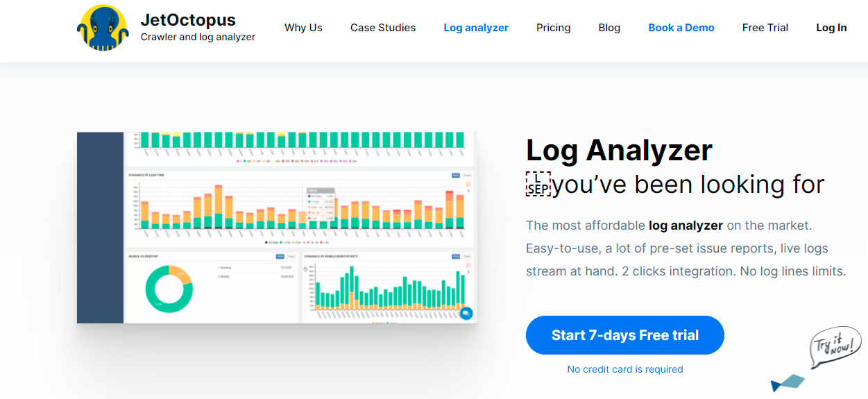The width and height of the screenshot is (868, 399).
Task: Click the Log Analyzer heading
Action: [619, 151]
